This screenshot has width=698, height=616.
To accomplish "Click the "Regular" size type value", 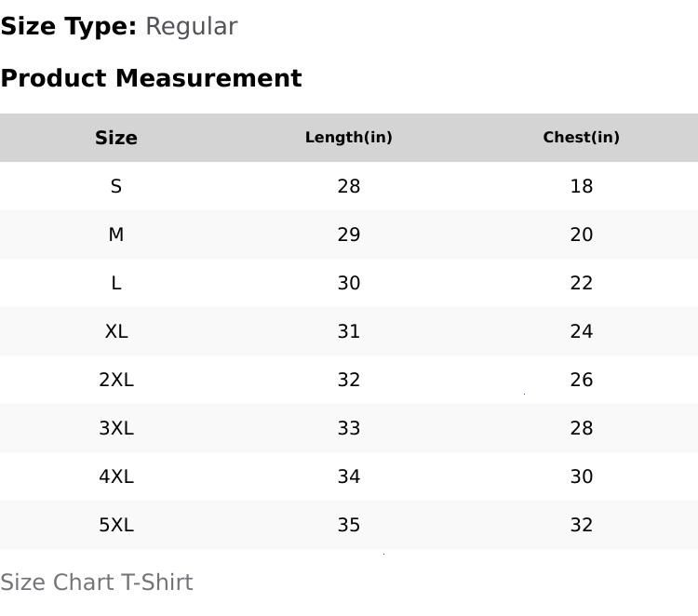I will pyautogui.click(x=191, y=26).
